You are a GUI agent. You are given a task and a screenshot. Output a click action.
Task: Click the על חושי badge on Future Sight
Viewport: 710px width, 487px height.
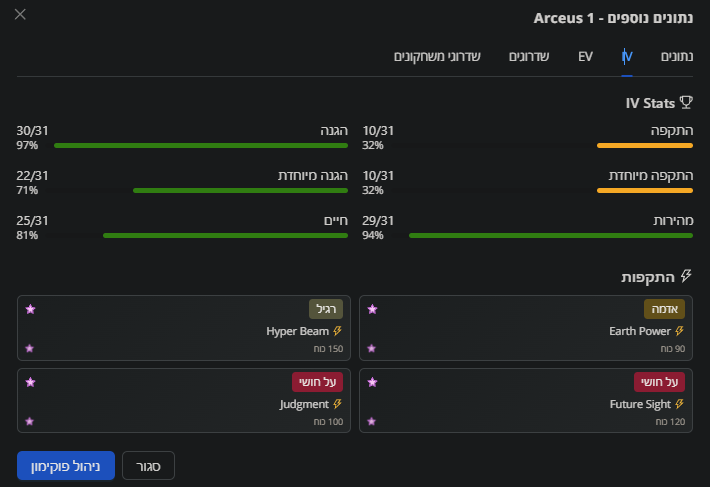[x=659, y=381]
